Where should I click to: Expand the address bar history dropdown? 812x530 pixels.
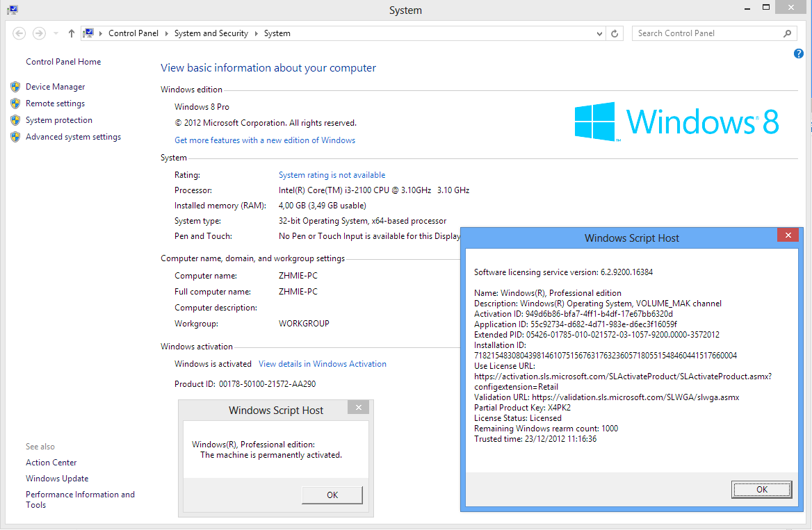(599, 33)
